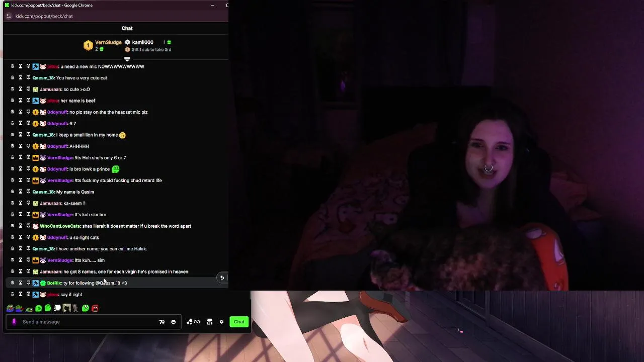Minimize the Chrome chat popout window
Screen dimensions: 644x362
(212, 5)
